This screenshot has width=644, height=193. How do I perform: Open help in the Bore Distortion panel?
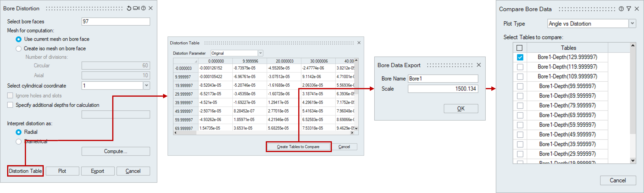point(144,8)
